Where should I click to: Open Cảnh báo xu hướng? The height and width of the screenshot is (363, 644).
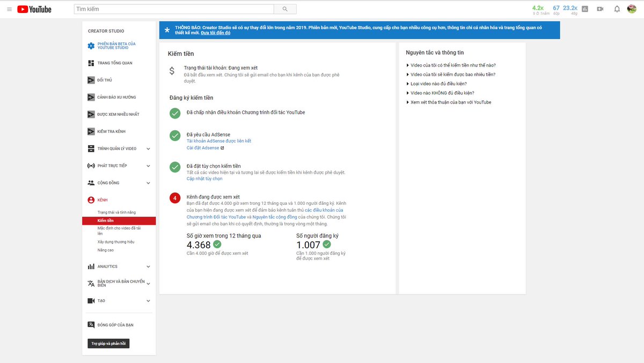[x=116, y=98]
